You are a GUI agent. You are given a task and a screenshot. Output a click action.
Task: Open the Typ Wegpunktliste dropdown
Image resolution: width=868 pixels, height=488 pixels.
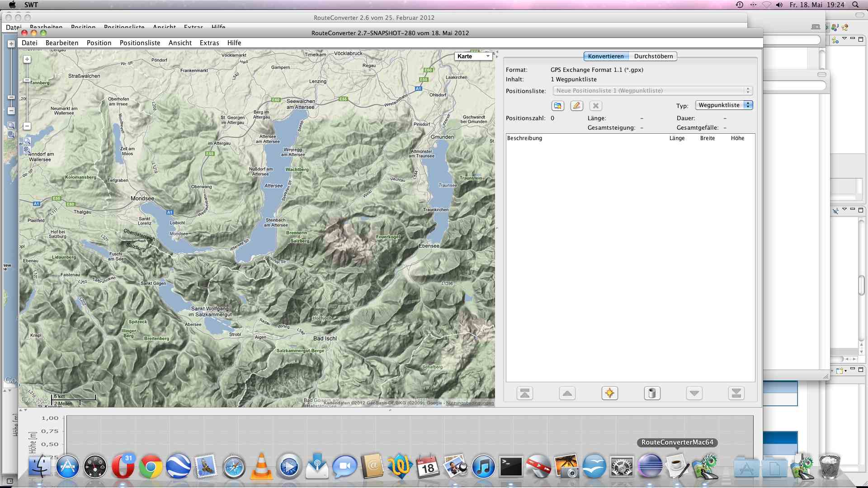[x=723, y=105]
